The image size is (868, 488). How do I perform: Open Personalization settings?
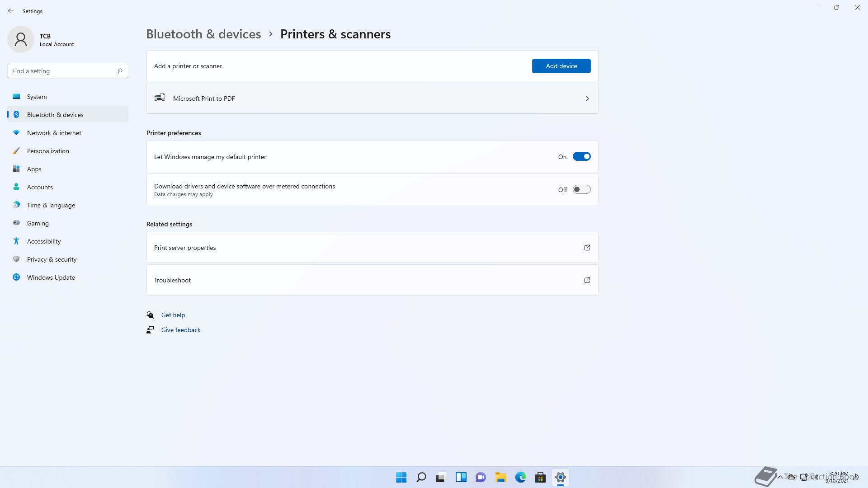pos(68,150)
